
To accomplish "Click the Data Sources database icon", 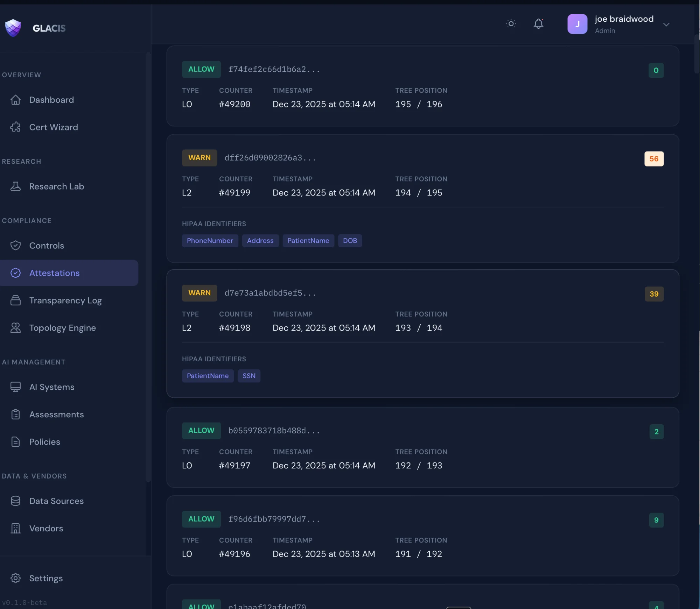I will click(15, 501).
